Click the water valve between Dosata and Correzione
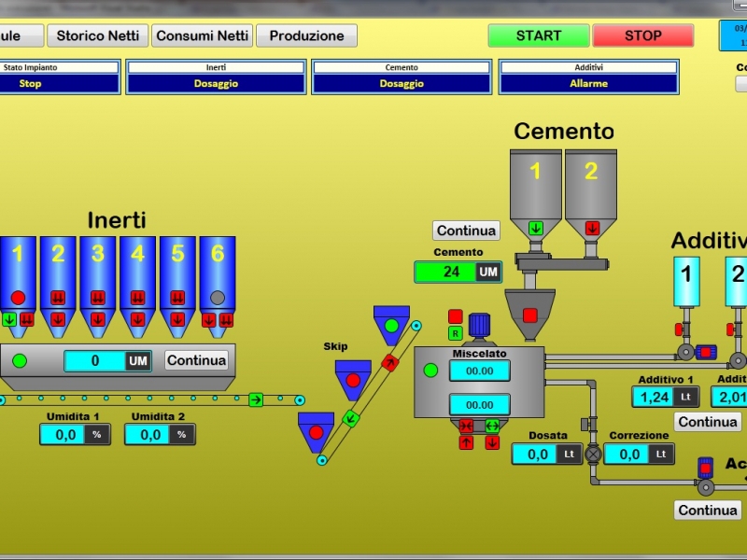The width and height of the screenshot is (747, 560). tap(593, 455)
